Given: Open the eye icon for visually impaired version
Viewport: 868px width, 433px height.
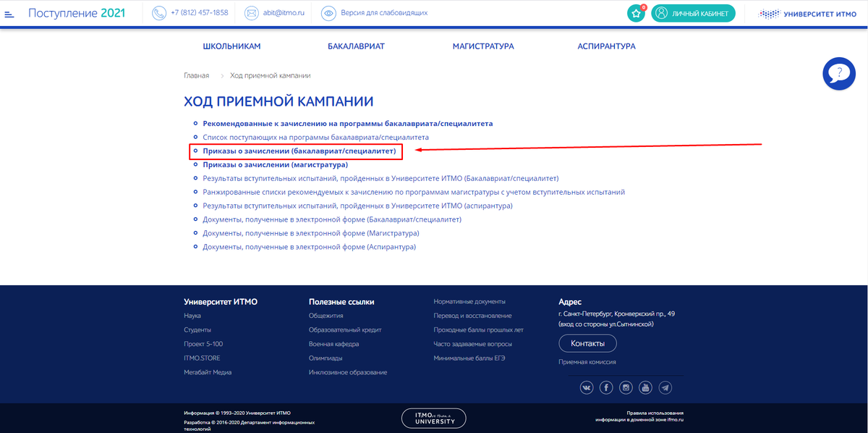Looking at the screenshot, I should tap(329, 12).
